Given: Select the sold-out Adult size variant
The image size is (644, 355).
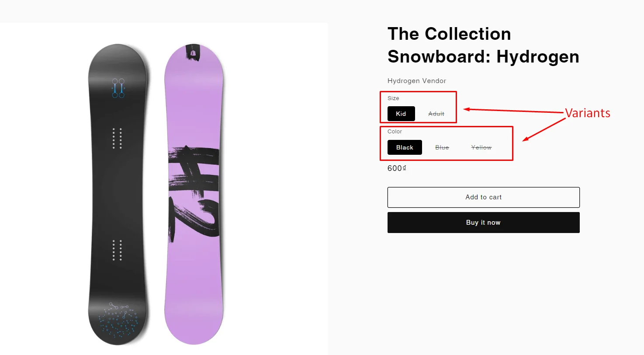Looking at the screenshot, I should 436,114.
